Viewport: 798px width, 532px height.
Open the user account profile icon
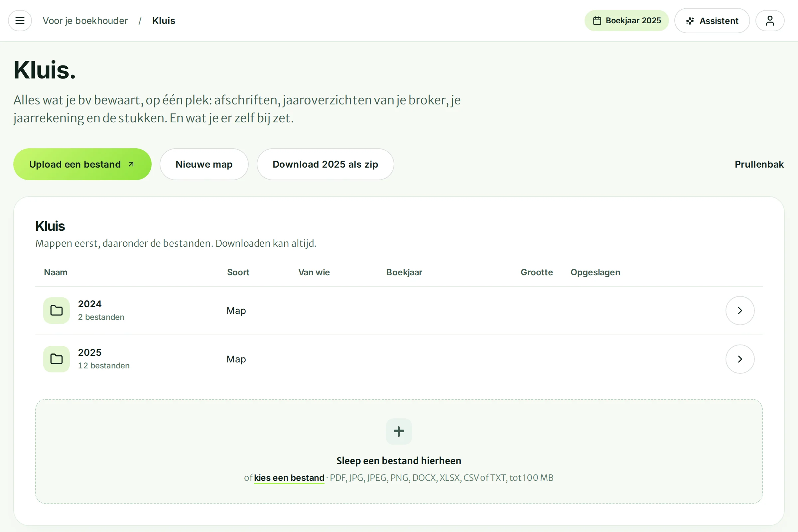770,21
